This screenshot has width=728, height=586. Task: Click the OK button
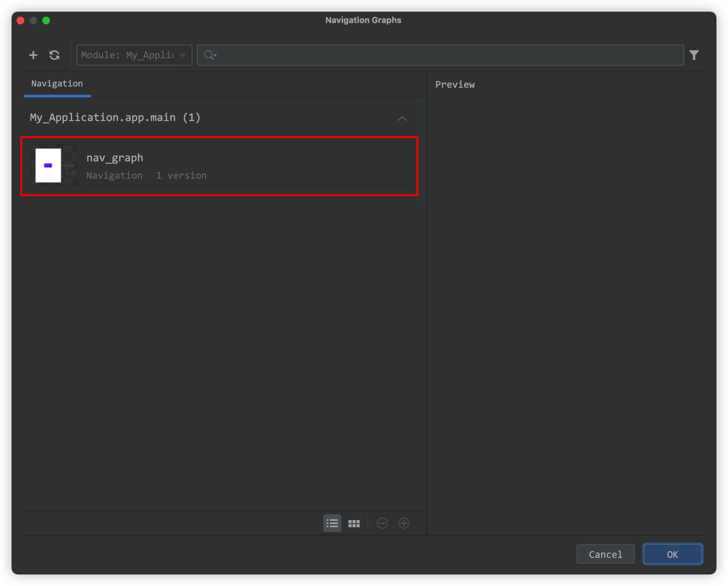pyautogui.click(x=673, y=554)
